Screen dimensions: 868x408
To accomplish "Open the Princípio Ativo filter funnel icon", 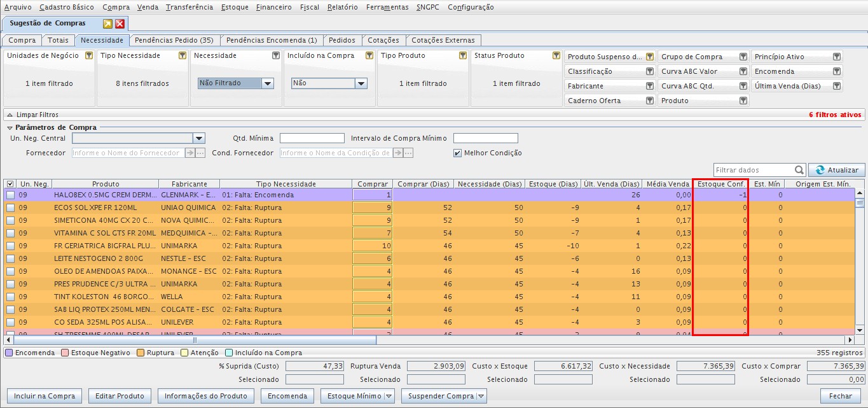I will pos(837,57).
